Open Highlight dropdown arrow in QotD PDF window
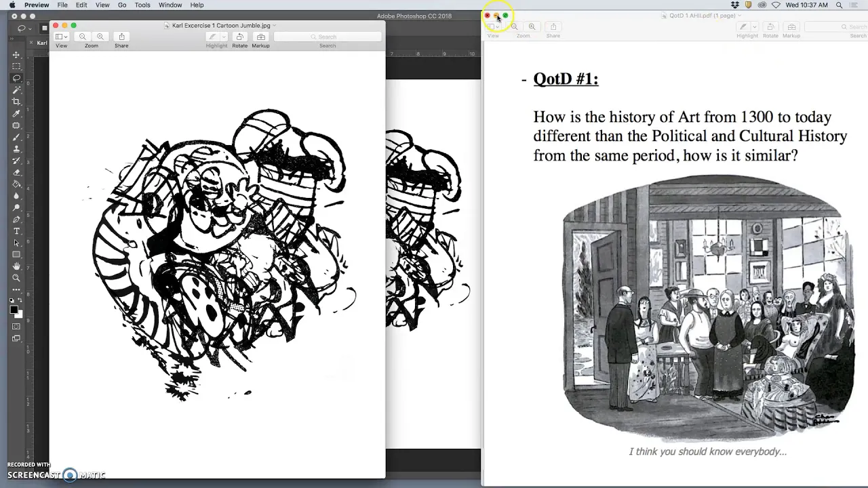Screen dimensions: 868x488 tap(754, 26)
